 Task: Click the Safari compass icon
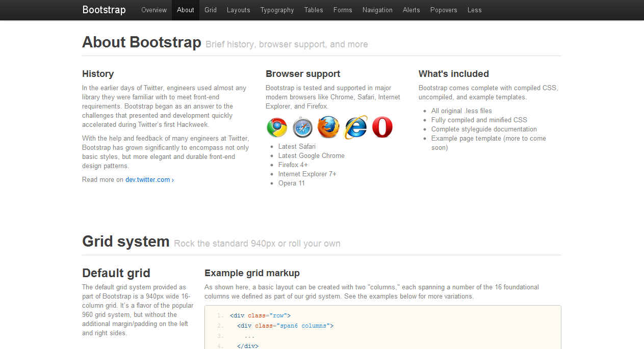click(303, 127)
